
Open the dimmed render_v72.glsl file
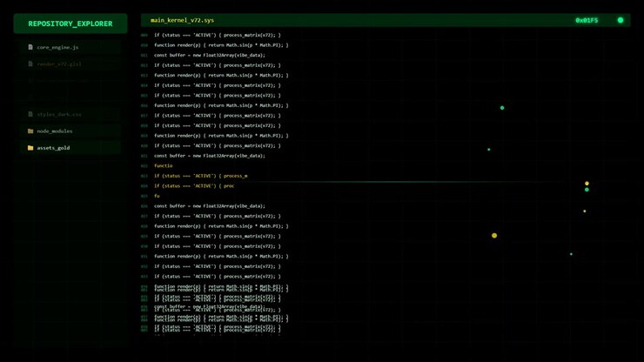(70, 64)
